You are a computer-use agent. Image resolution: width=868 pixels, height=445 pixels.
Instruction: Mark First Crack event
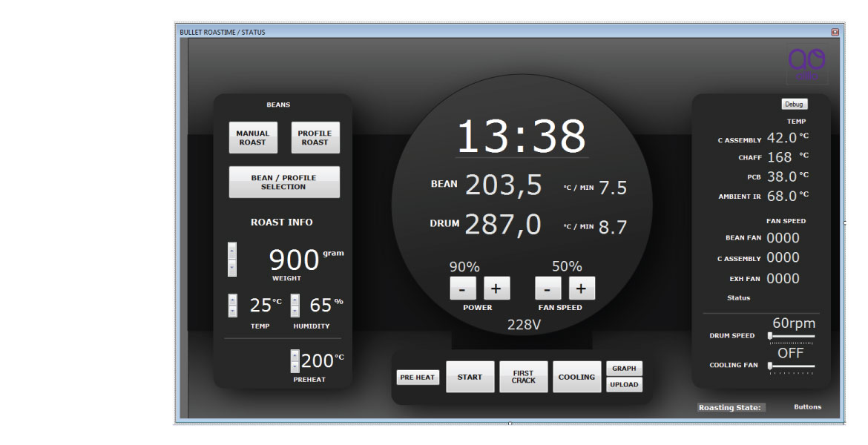[523, 377]
